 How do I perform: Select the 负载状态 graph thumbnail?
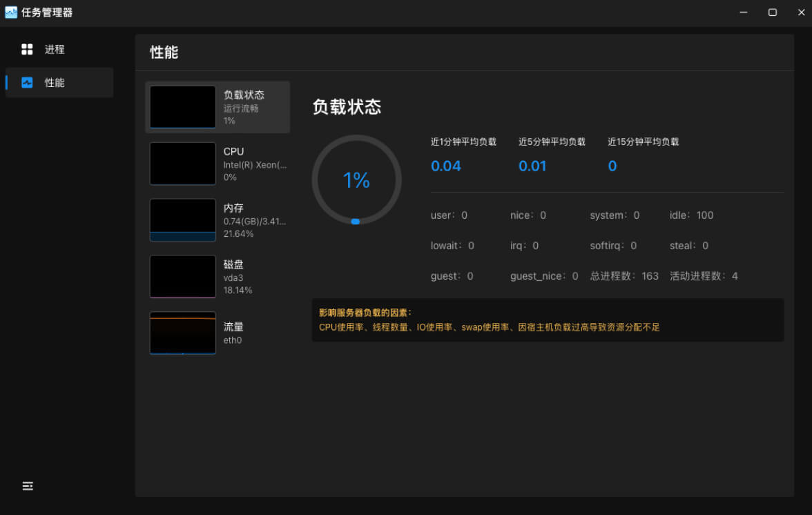(x=183, y=107)
